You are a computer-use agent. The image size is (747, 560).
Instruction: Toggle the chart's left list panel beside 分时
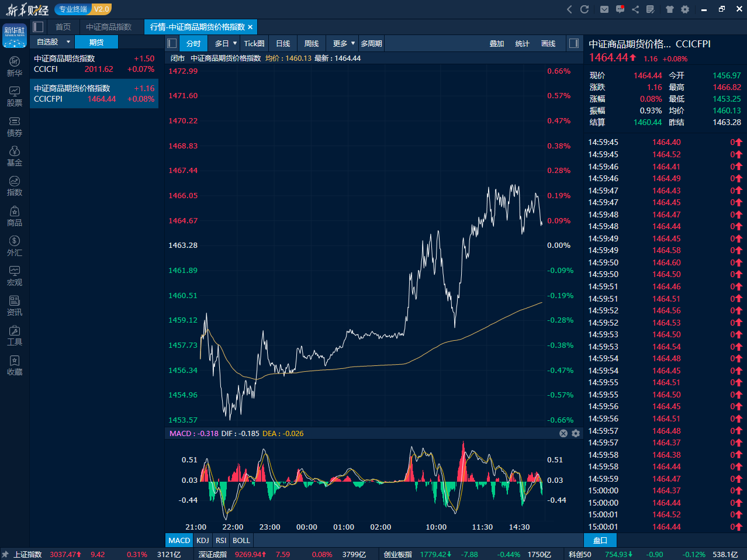click(172, 43)
